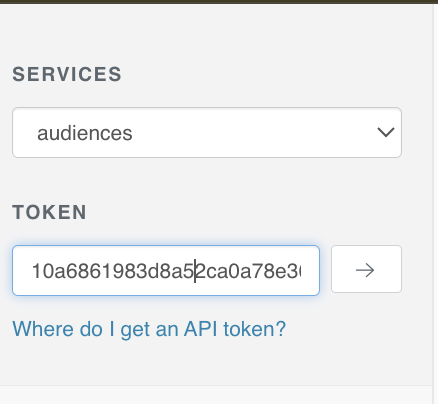Expand the audiences service dropdown

pyautogui.click(x=207, y=132)
